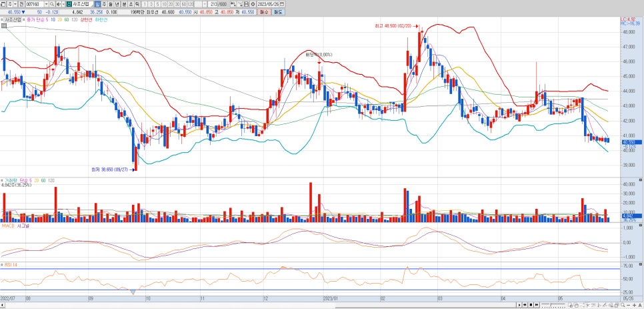Select the 주 (weekly) period button
Viewport: 644px width, 309px height.
click(x=104, y=4)
